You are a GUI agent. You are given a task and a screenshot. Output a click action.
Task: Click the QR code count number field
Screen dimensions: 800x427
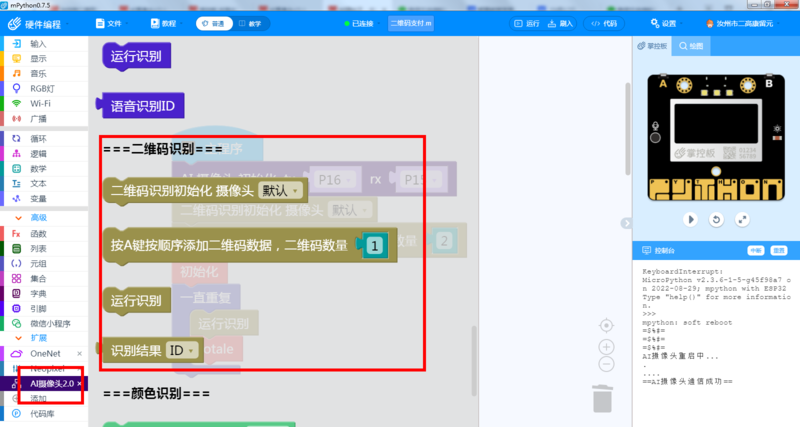pos(372,245)
